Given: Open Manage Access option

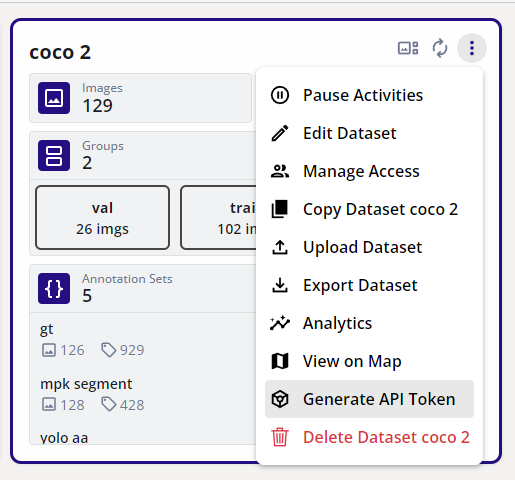Looking at the screenshot, I should [369, 171].
